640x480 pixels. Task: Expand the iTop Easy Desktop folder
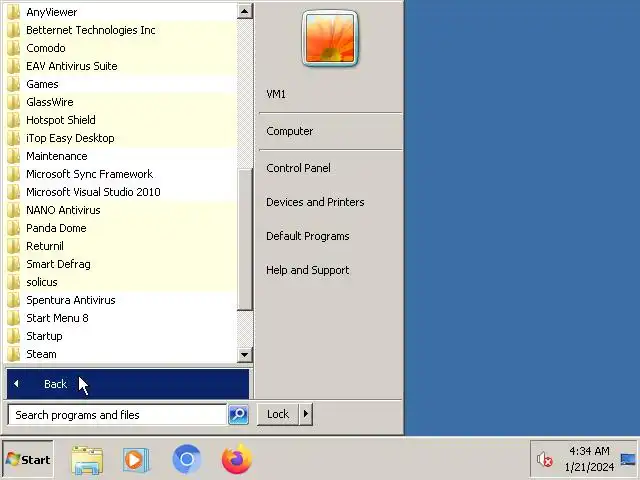pyautogui.click(x=121, y=138)
